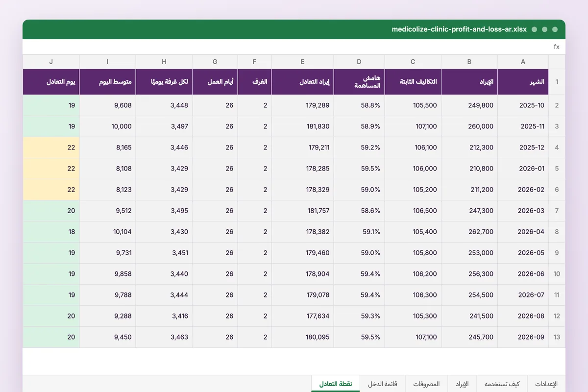Click the الشهر header cell
This screenshot has height=392, width=588.
[x=523, y=82]
